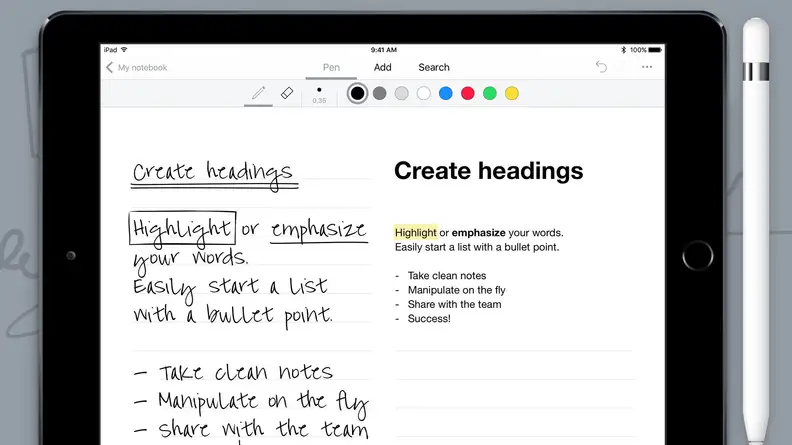The image size is (792, 445).
Task: Tap the bold typed word 'emphasize'
Action: tap(478, 232)
